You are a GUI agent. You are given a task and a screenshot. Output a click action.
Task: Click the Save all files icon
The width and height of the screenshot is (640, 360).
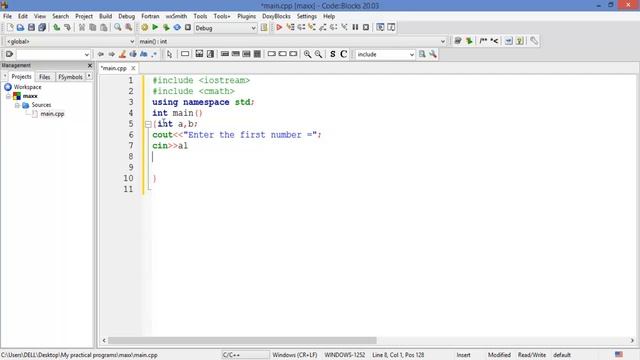(42, 27)
